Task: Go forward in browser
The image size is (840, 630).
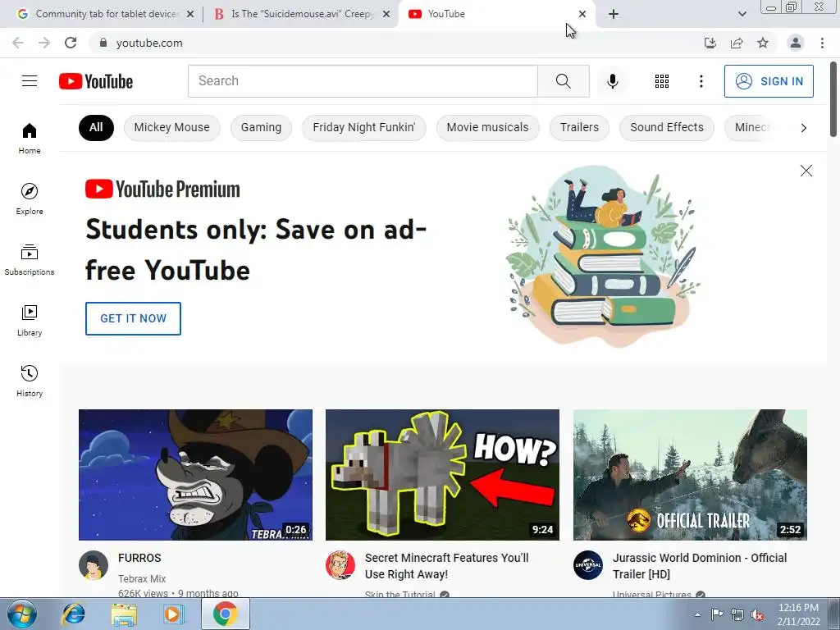Action: (44, 43)
